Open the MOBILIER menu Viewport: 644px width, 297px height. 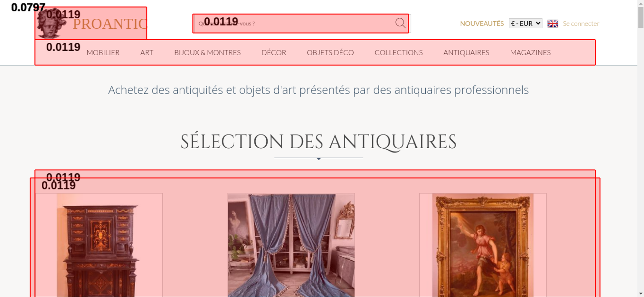coord(103,52)
